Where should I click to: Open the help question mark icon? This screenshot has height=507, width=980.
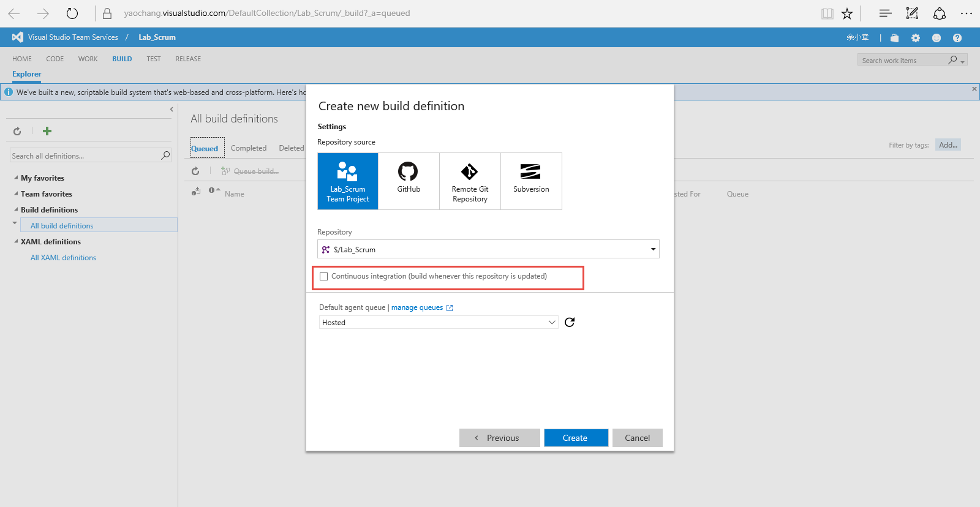click(957, 38)
